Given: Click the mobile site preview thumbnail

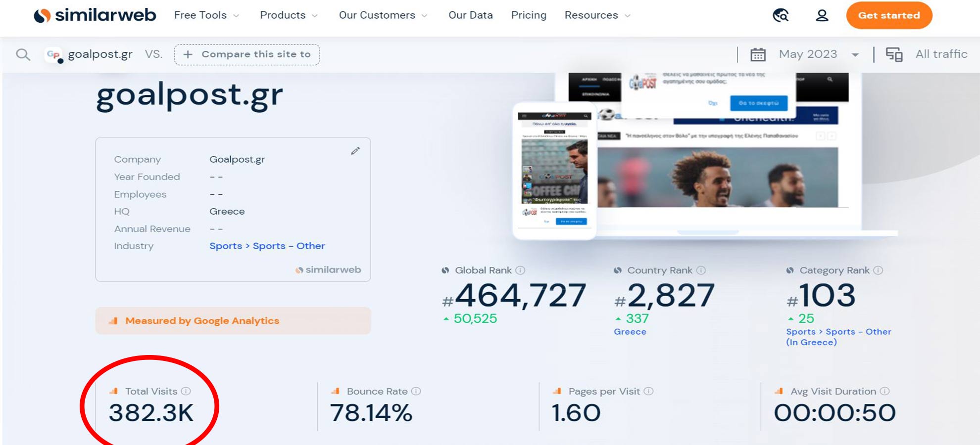Looking at the screenshot, I should [554, 171].
